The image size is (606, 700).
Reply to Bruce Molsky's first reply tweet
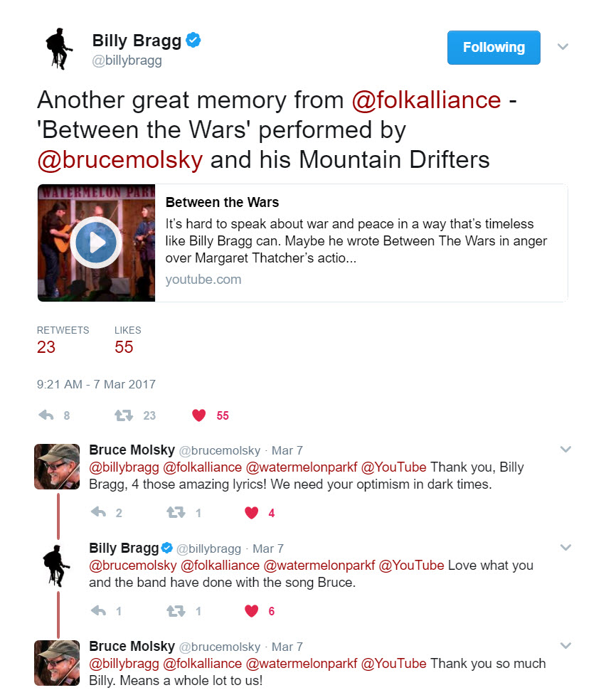[98, 512]
